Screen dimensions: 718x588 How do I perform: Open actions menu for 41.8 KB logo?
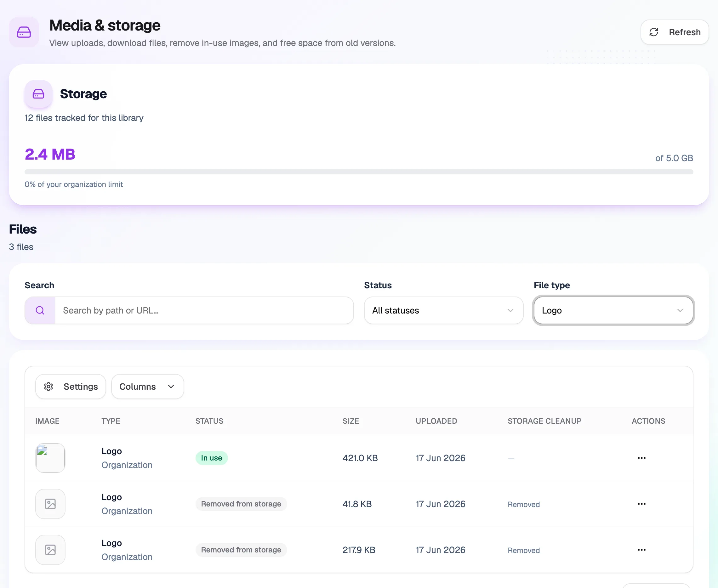click(x=641, y=504)
